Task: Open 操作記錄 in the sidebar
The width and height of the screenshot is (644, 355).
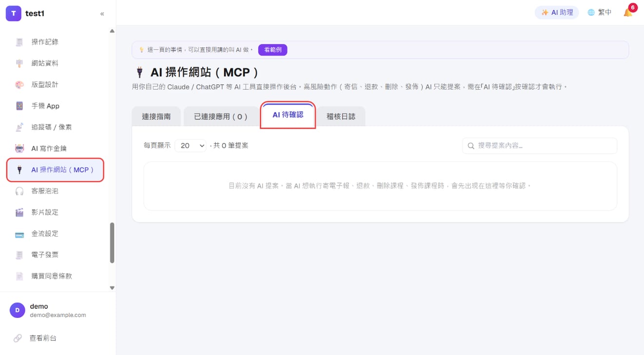Action: (x=55, y=42)
